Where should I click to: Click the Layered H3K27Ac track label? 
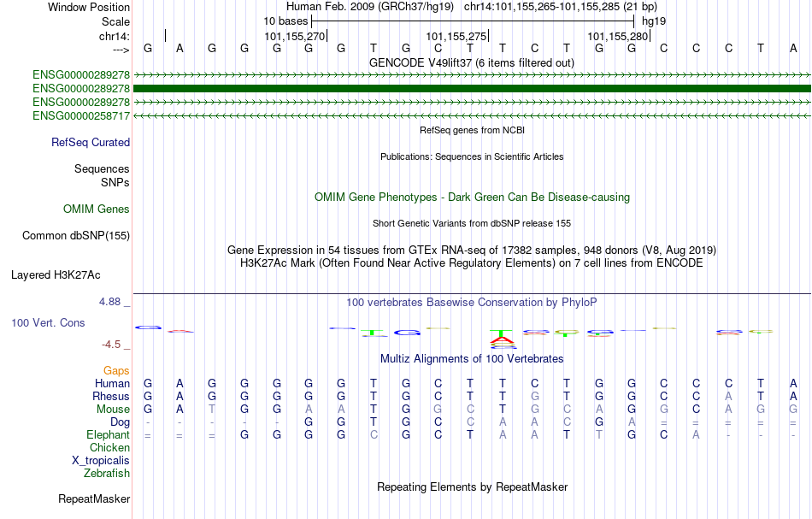point(56,275)
